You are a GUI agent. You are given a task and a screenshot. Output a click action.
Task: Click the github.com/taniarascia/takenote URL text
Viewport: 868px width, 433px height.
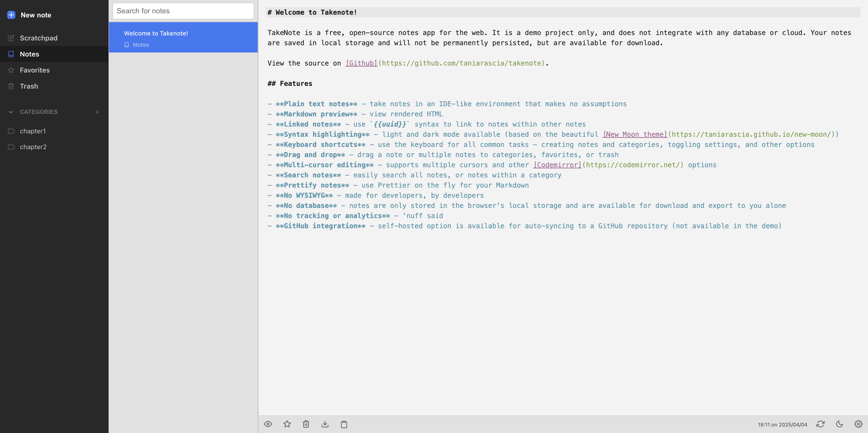(x=461, y=63)
